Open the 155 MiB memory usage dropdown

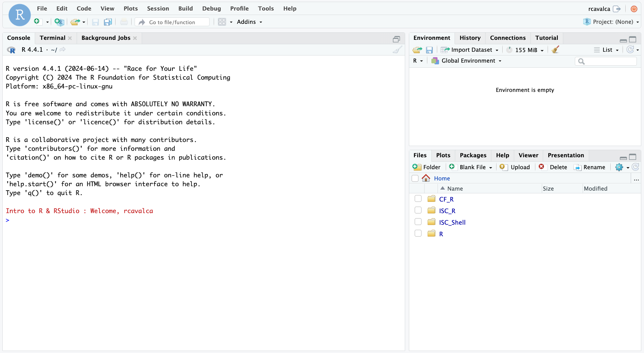click(525, 50)
